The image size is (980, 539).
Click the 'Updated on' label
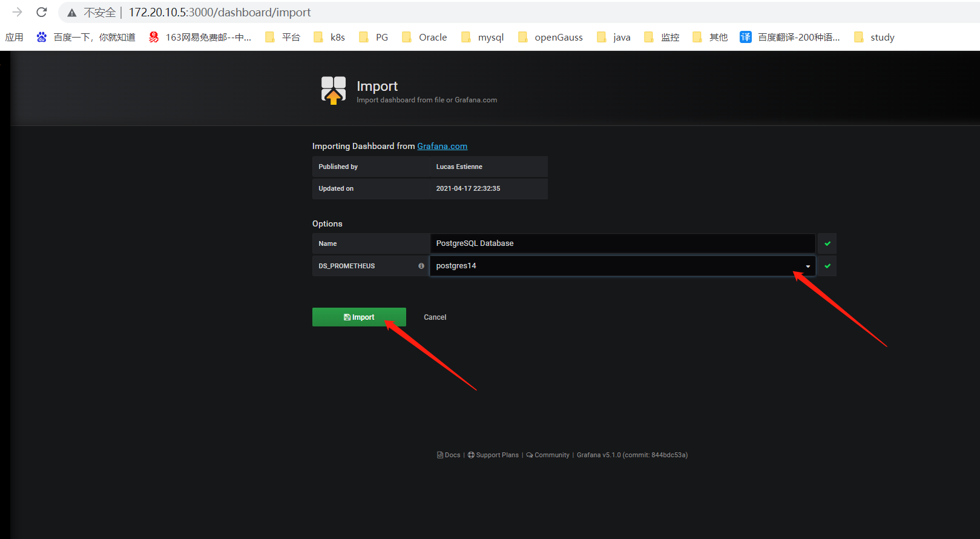pos(336,188)
